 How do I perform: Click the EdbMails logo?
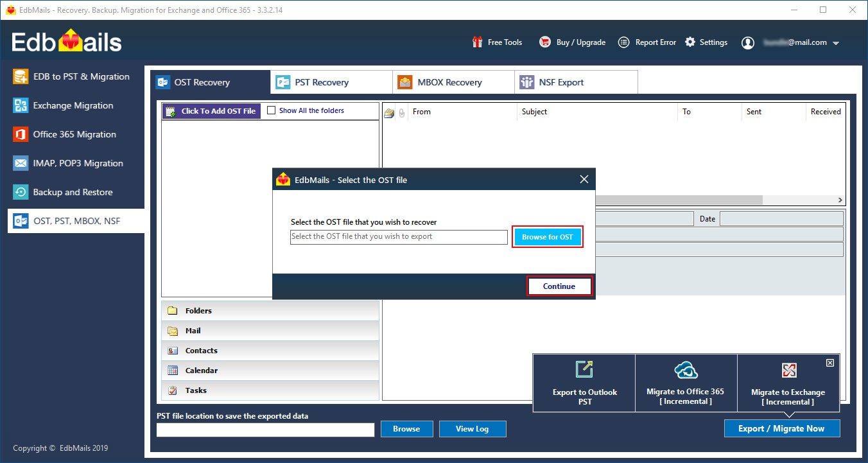pyautogui.click(x=67, y=42)
